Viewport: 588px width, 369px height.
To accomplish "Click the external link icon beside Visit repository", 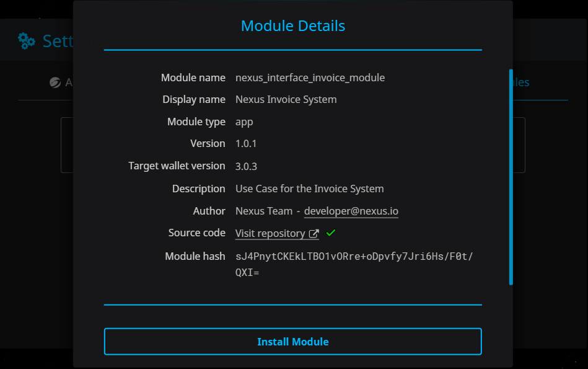I will (314, 233).
